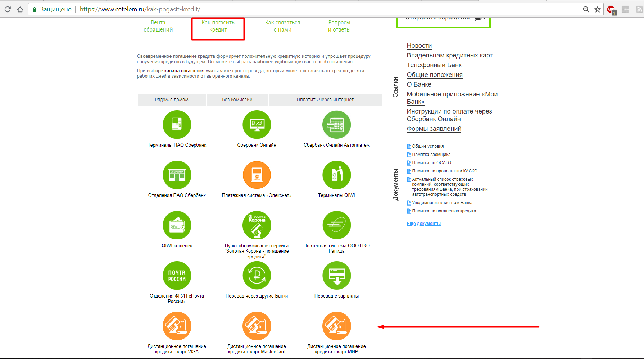Click the orange Eleksnet payment system icon
644x359 pixels.
pos(257,175)
